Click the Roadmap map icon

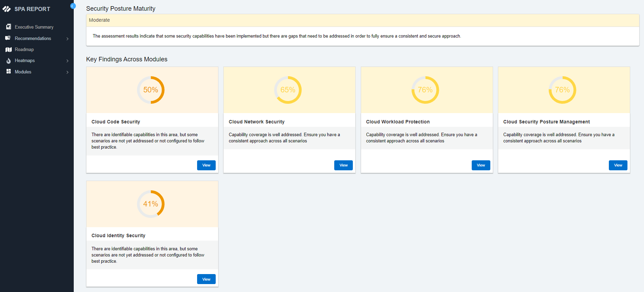coord(9,50)
